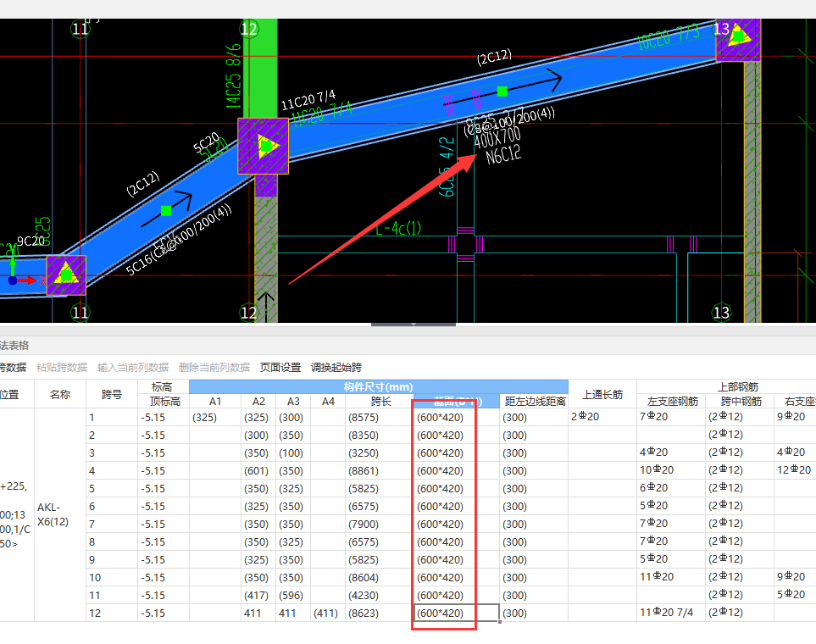Select beam name cell AKL-X6(12)
The image size is (816, 644).
(x=60, y=514)
